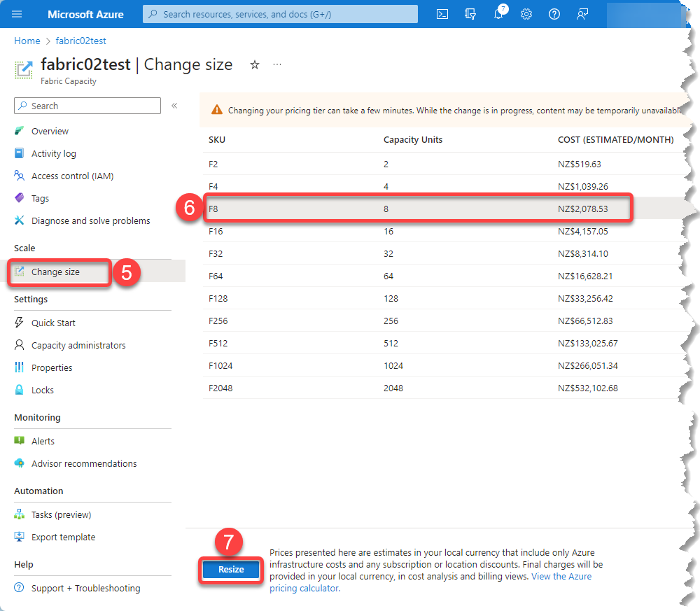Click the Export template icon
Screen dimensions: 700x611
(19, 537)
